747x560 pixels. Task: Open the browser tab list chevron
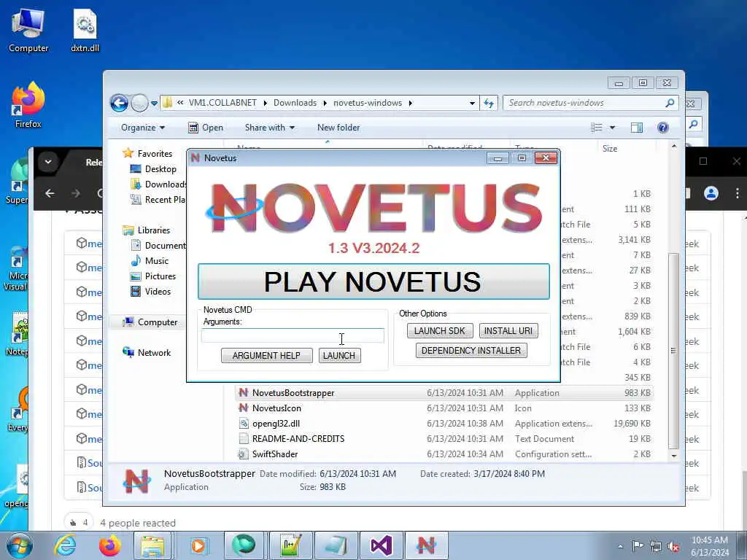(48, 161)
